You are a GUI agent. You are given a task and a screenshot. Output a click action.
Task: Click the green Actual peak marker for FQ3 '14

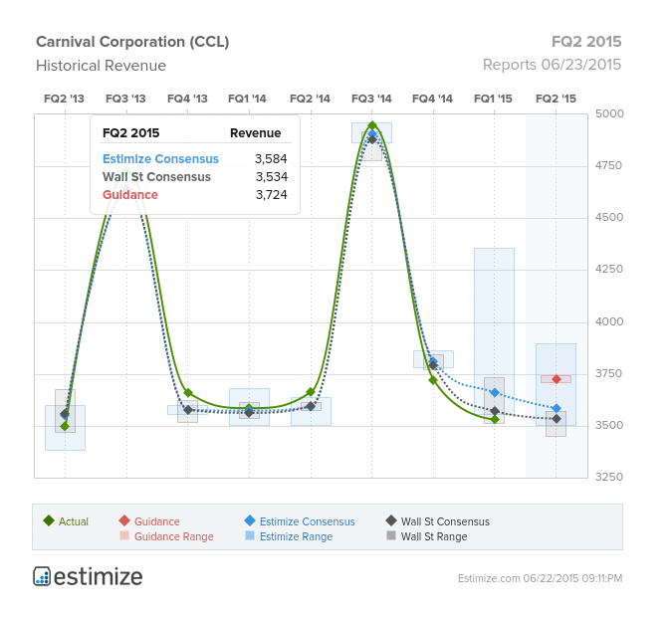[372, 125]
